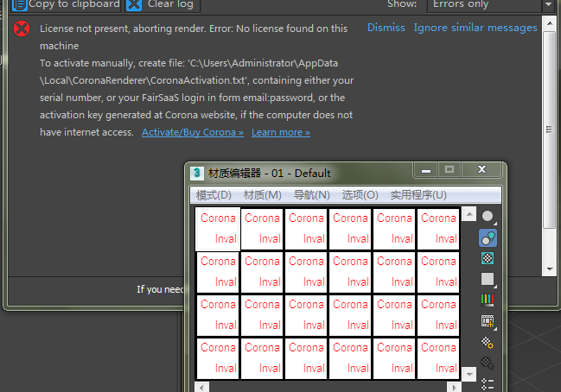Open the 材质(M) menu
The height and width of the screenshot is (392, 561).
[x=262, y=195]
